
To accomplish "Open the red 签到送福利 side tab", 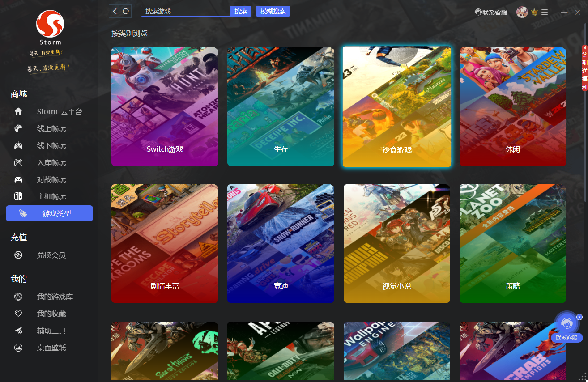I will (584, 68).
